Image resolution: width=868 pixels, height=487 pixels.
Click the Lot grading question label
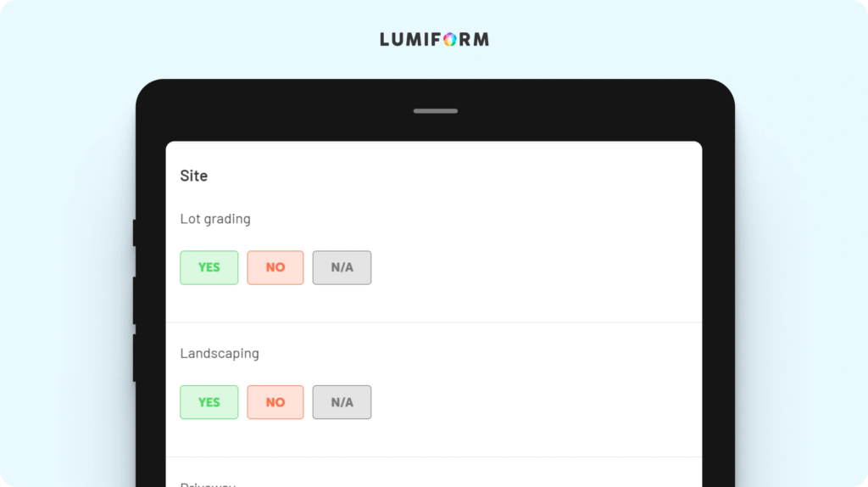(215, 219)
